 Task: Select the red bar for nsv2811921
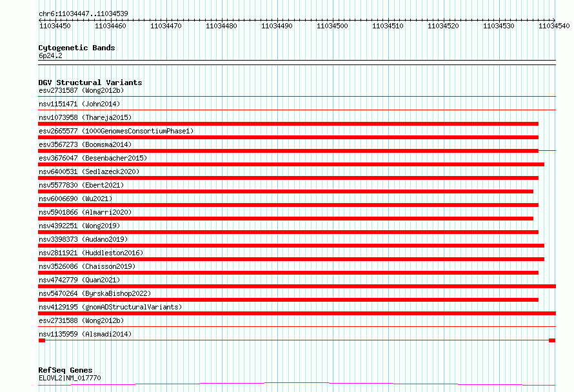click(291, 259)
